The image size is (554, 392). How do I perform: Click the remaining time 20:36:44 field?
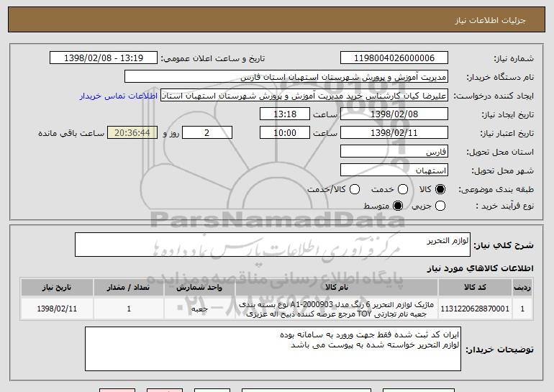(x=132, y=133)
